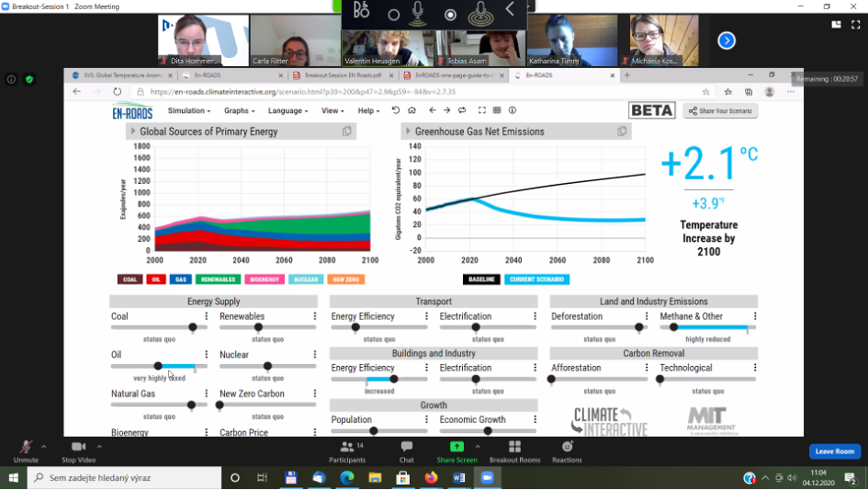Click the replay loop icon in En-ROADS toolbar
868x490 pixels.
[x=462, y=110]
